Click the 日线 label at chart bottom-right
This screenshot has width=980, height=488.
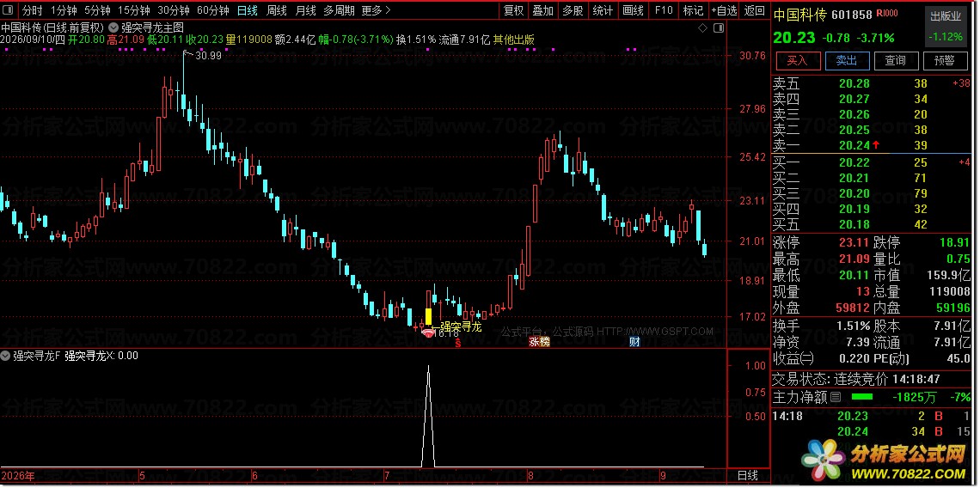tap(748, 476)
